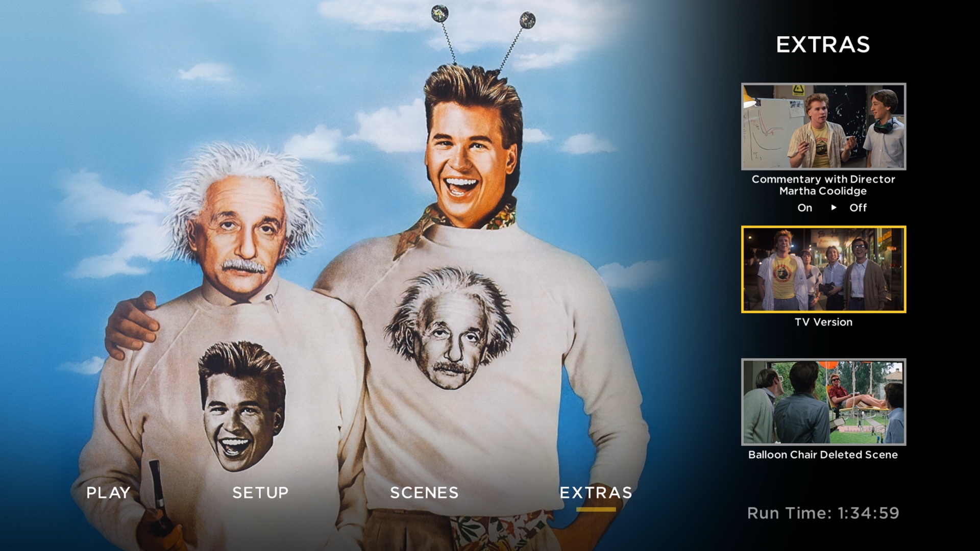The width and height of the screenshot is (980, 551).
Task: Play the TV Version thumbnail
Action: [x=823, y=269]
